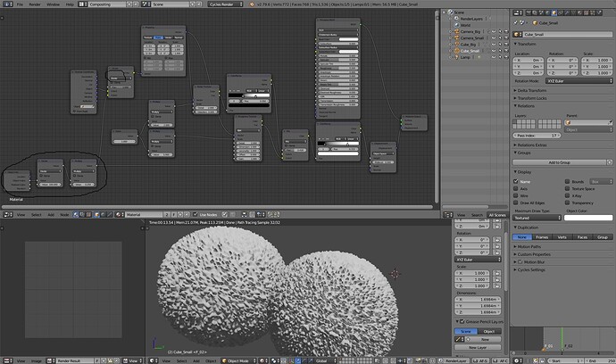Expand the Transform Locks panel
Viewport: 616px width, 364px height.
[531, 98]
